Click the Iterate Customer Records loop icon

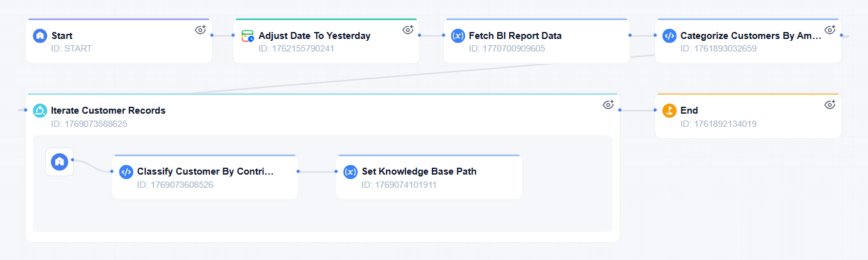40,111
